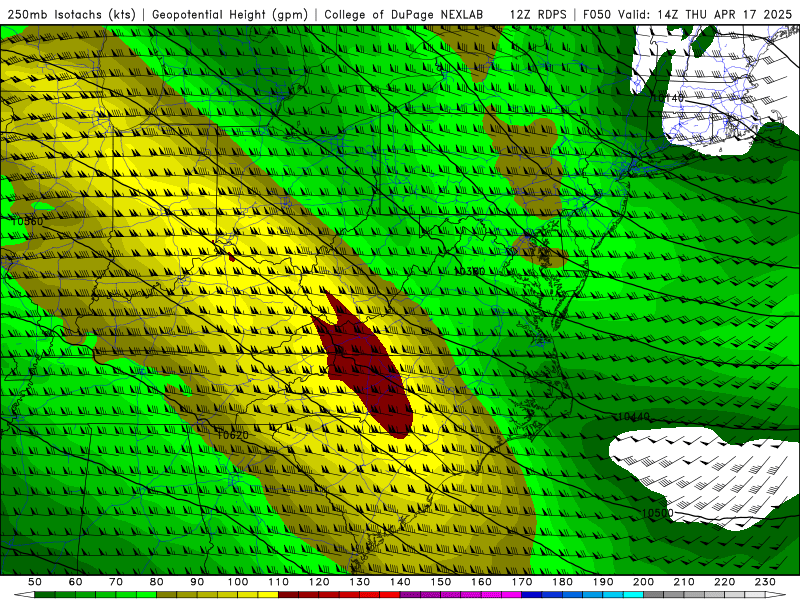Click the '250mb Isotachs (kts)' title text
800x600 pixels.
click(71, 14)
